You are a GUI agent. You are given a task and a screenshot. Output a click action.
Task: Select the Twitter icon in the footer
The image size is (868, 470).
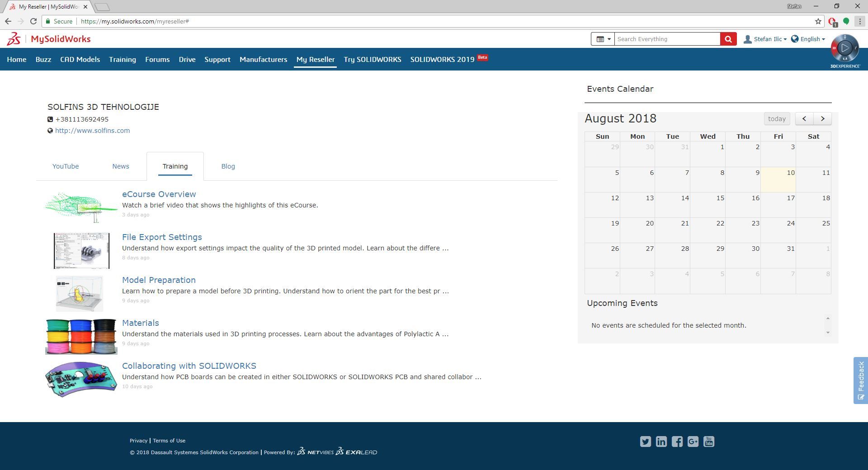click(x=645, y=442)
